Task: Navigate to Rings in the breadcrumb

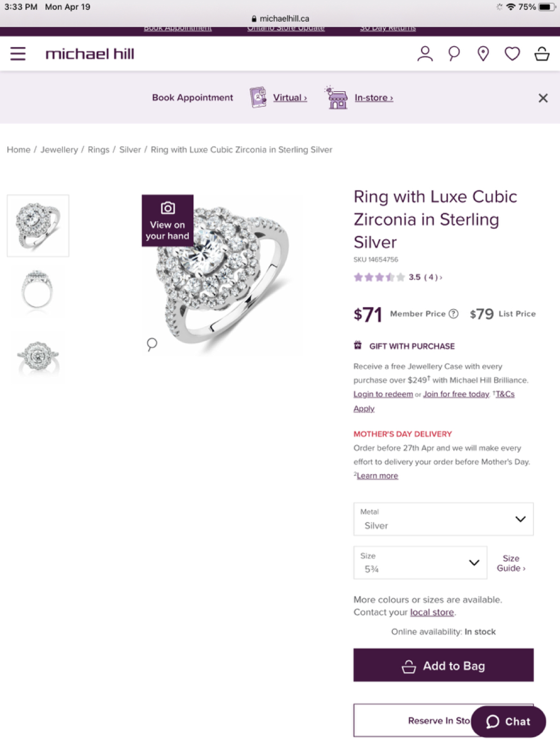Action: (99, 149)
